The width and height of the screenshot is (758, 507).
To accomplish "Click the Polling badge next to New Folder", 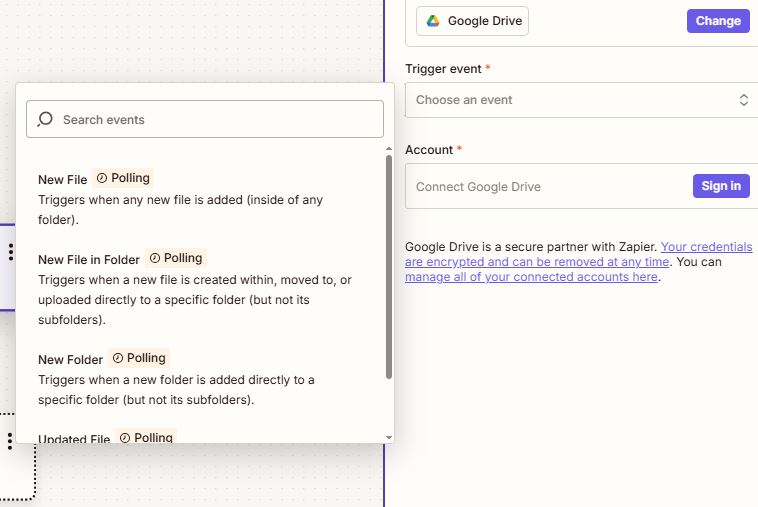I will pos(139,358).
